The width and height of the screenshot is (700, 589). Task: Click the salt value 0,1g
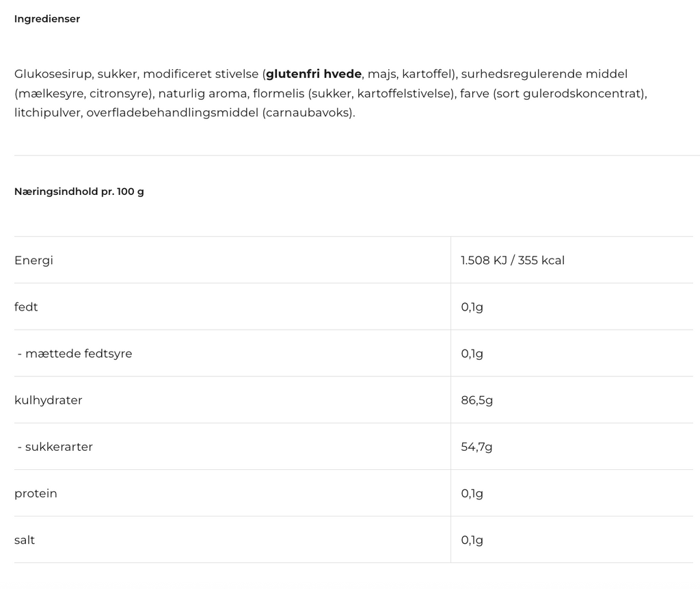click(x=472, y=540)
